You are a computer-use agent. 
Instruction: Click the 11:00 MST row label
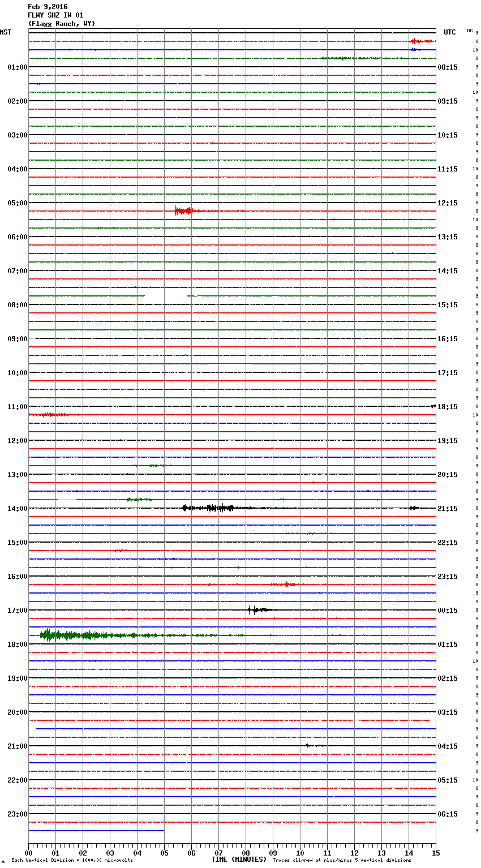pos(18,407)
